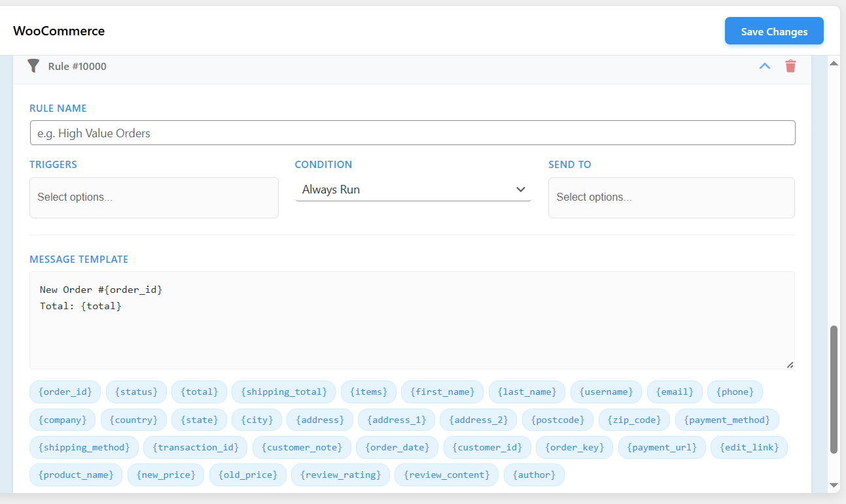Click the scrollbar down arrow
This screenshot has width=846, height=504.
click(x=834, y=485)
